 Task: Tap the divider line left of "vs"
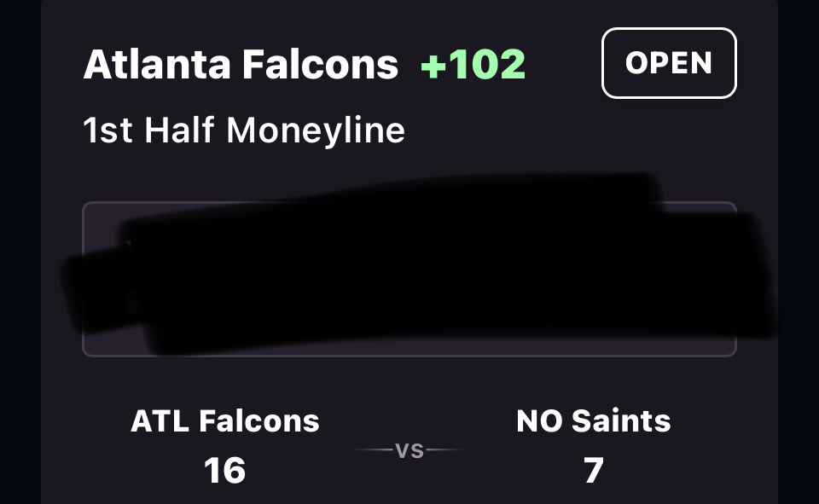[372, 450]
